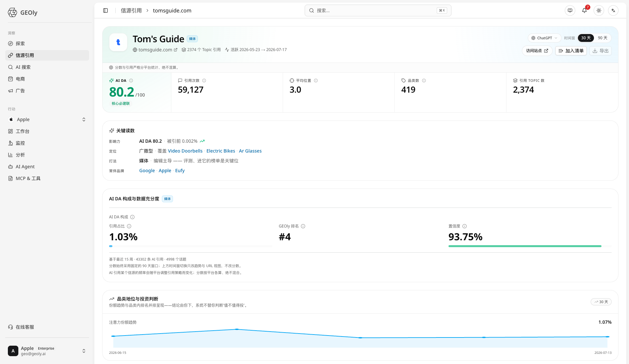
Task: Switch time window to 90 天
Action: (602, 38)
